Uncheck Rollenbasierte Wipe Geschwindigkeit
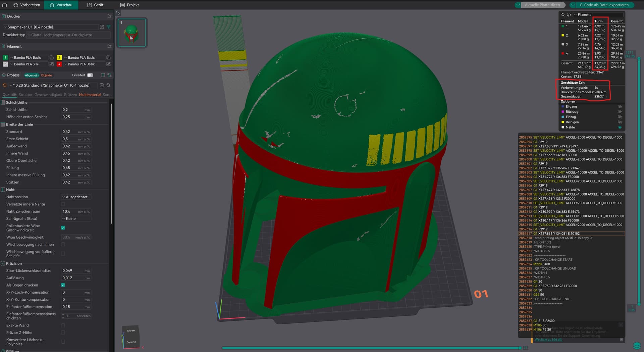644x352 pixels. coord(63,228)
